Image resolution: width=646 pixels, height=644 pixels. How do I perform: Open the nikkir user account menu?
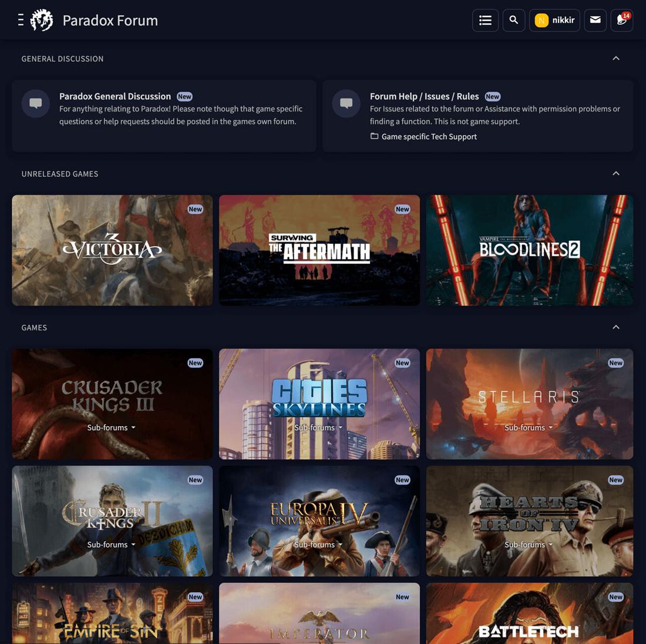[x=554, y=20]
